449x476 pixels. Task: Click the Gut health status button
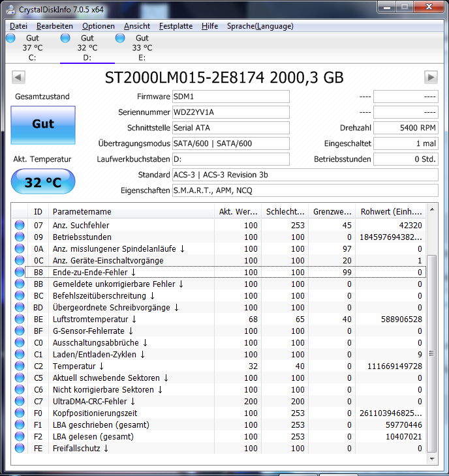[43, 125]
